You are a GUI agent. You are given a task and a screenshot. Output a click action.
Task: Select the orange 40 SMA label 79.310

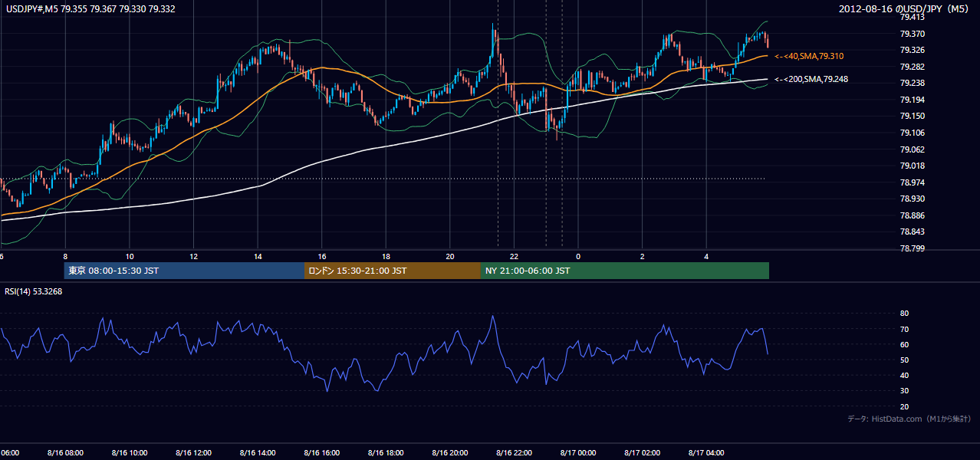[809, 57]
